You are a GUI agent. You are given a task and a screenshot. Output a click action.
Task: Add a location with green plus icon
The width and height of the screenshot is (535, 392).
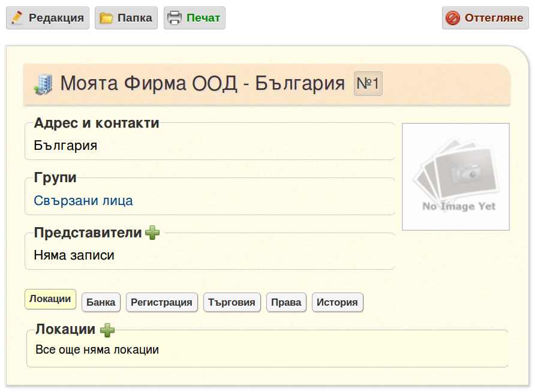107,330
